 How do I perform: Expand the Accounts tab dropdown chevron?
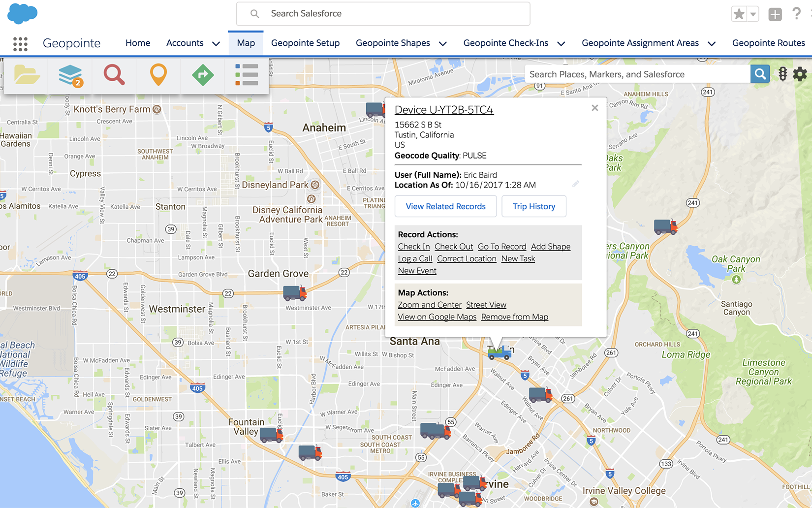(x=216, y=43)
